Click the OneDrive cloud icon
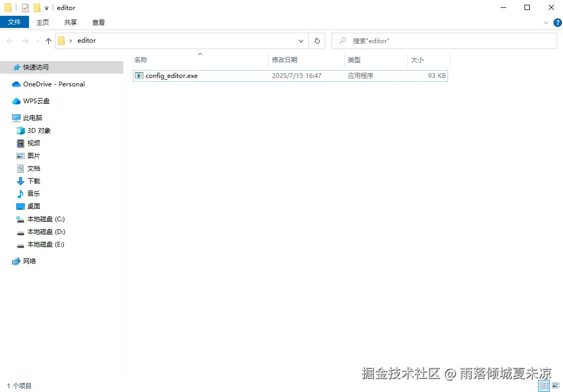 click(x=16, y=84)
